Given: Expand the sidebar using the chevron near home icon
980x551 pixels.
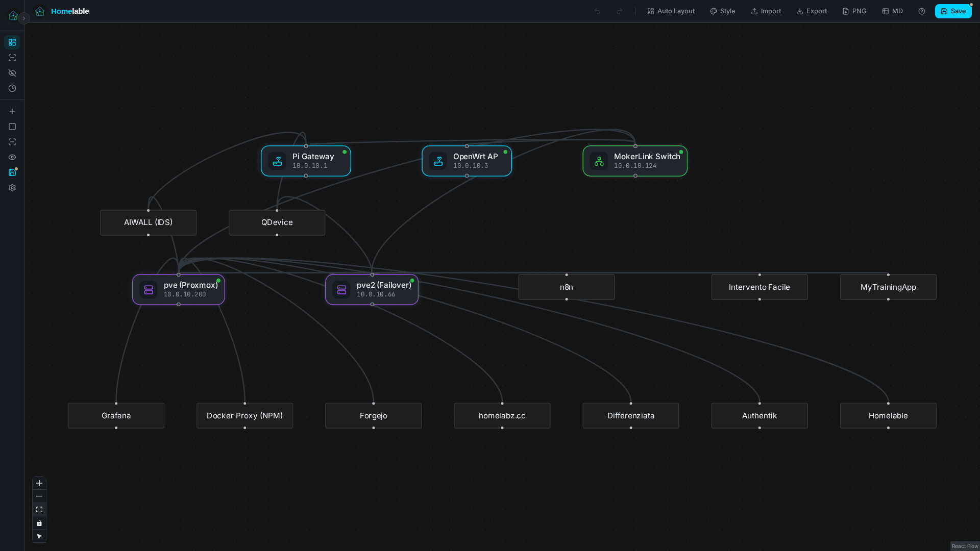Looking at the screenshot, I should 23,18.
